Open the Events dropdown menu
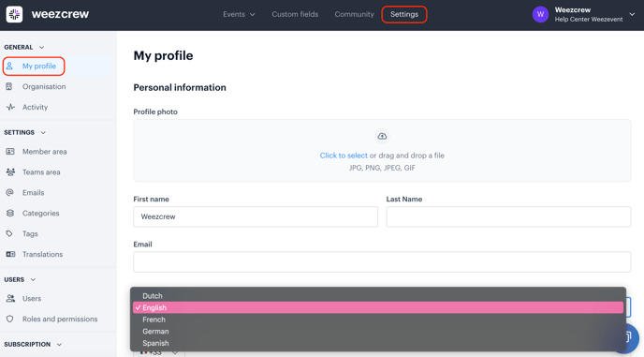This screenshot has height=357, width=644. 239,14
